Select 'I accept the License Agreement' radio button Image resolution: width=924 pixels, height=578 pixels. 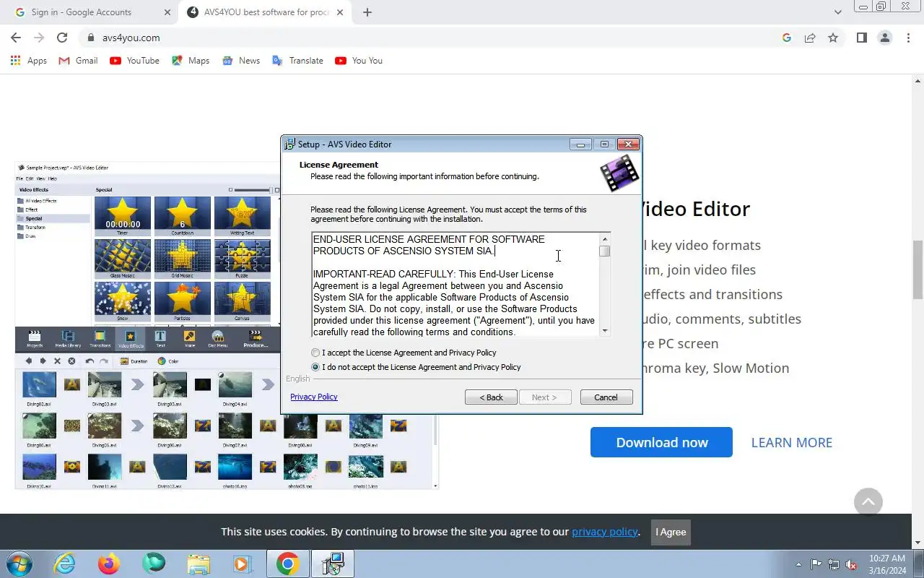[x=315, y=353]
